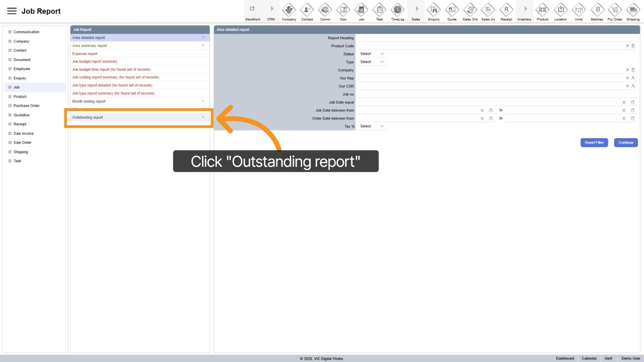Click the Receipt toolbar icon

(506, 10)
